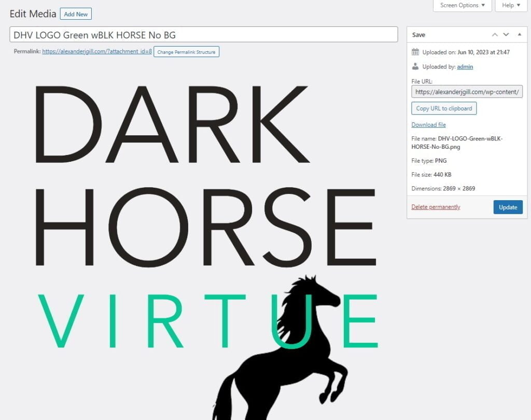Click the Add New button
The image size is (531, 420).
point(76,14)
